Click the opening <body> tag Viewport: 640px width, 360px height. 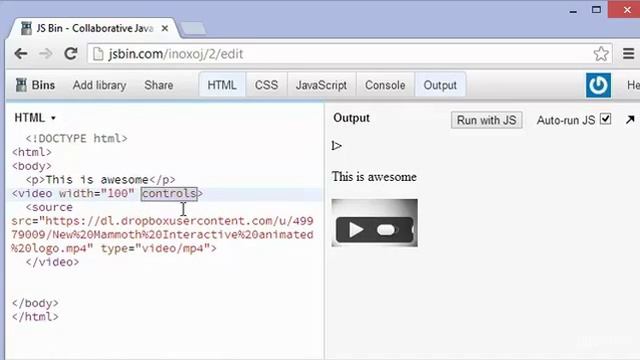(x=32, y=166)
